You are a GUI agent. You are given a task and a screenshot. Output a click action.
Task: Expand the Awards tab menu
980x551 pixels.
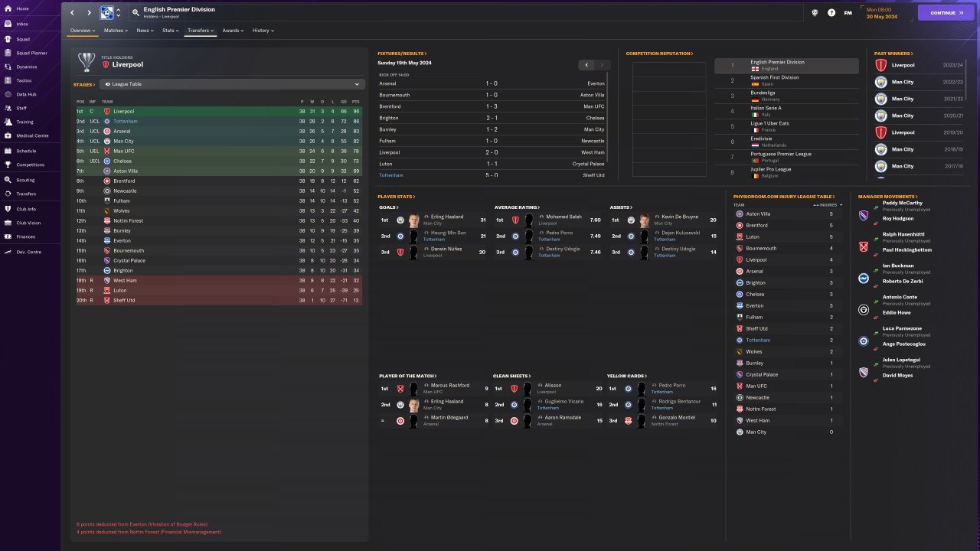coord(234,31)
